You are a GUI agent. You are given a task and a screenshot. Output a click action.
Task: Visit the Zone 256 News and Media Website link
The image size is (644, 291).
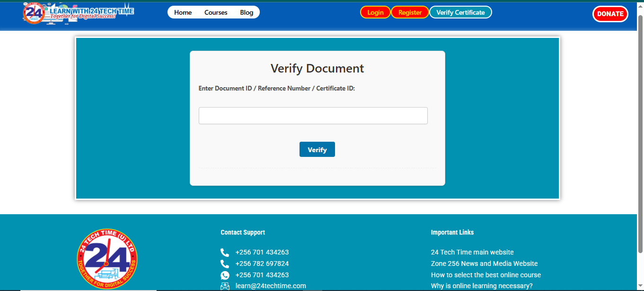(484, 264)
